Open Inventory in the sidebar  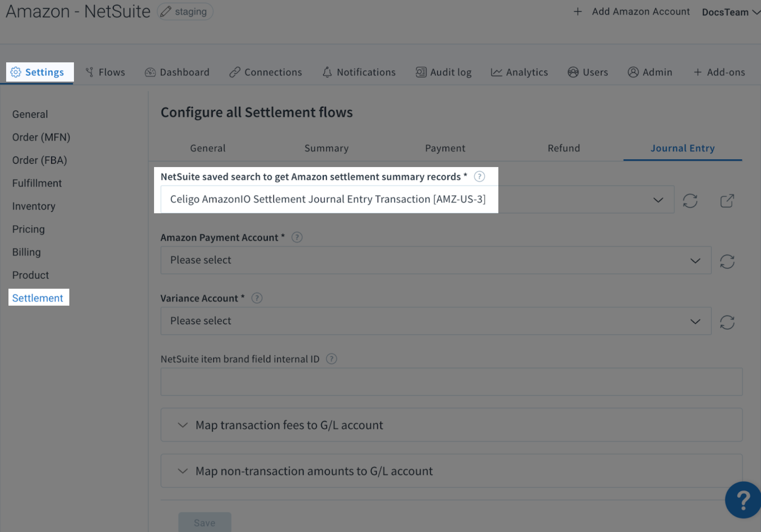(34, 206)
